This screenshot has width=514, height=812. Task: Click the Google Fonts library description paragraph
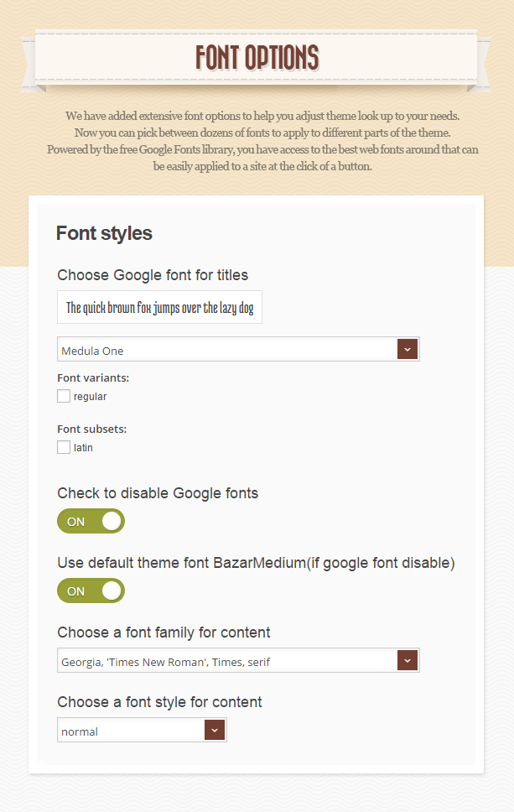coord(262,141)
